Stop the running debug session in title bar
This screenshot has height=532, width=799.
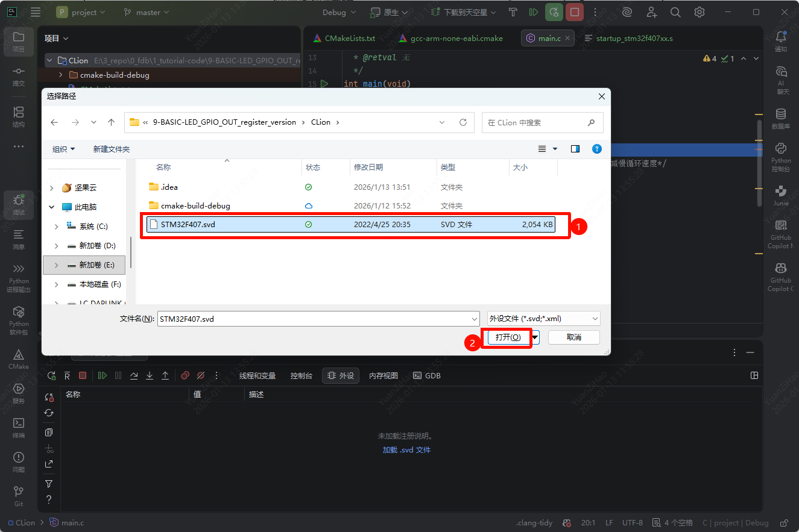[x=574, y=12]
